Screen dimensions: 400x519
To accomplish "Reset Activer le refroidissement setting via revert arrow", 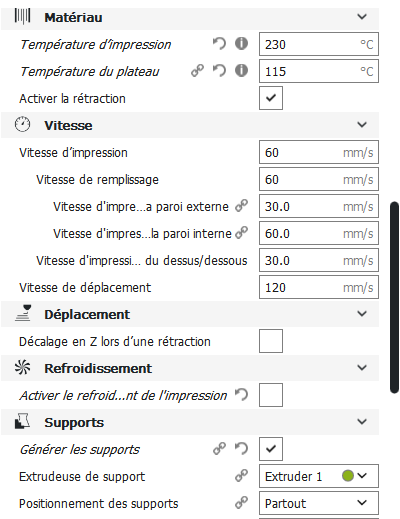I will click(241, 395).
